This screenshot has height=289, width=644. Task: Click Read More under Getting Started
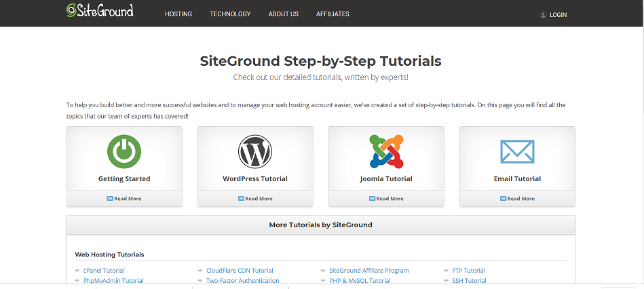coord(128,199)
